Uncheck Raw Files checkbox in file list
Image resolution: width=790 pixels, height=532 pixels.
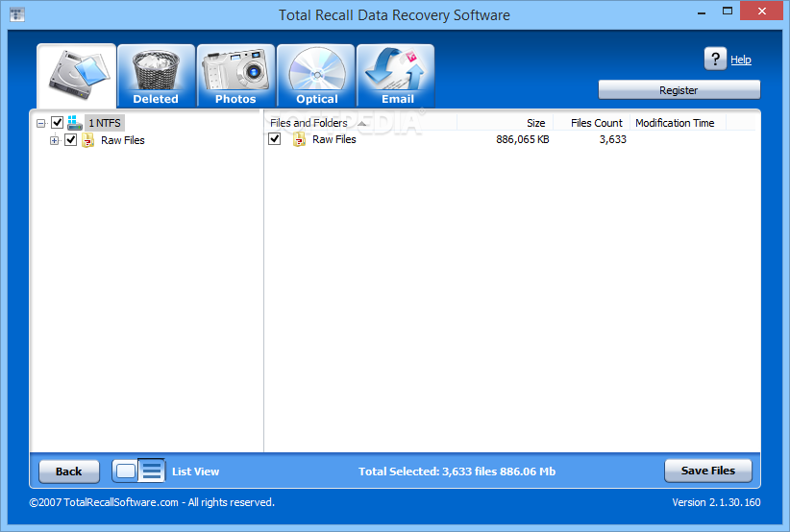[275, 139]
